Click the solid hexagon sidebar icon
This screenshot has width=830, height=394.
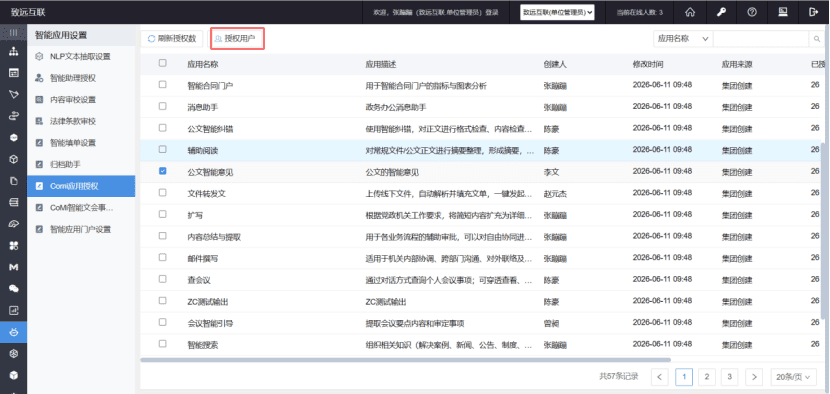coord(14,138)
